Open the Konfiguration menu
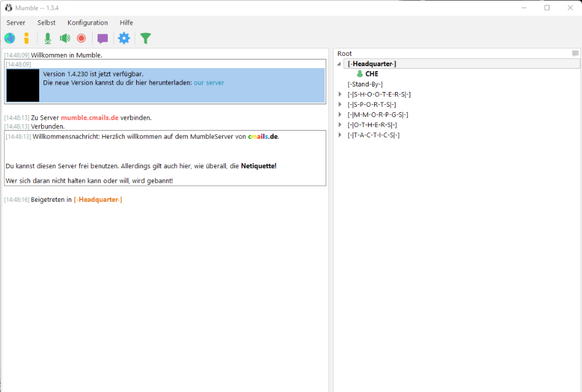Screen dimensions: 582x392 pyautogui.click(x=88, y=23)
